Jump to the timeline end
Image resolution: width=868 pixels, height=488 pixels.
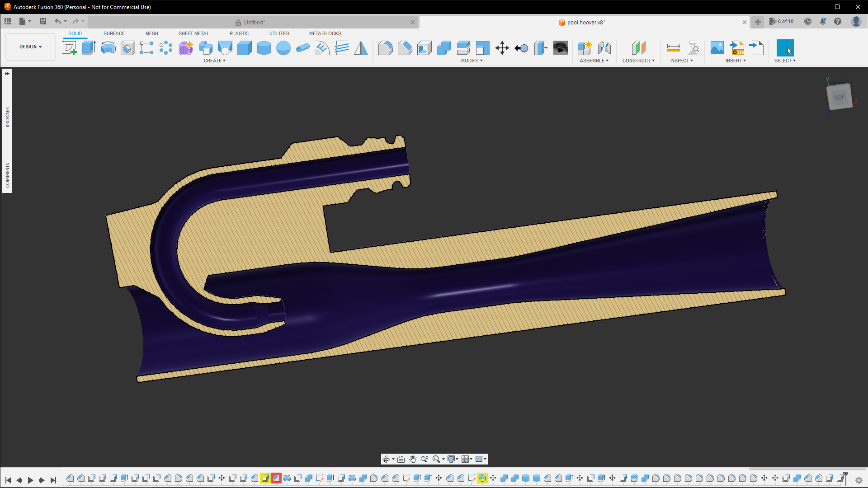[53, 480]
